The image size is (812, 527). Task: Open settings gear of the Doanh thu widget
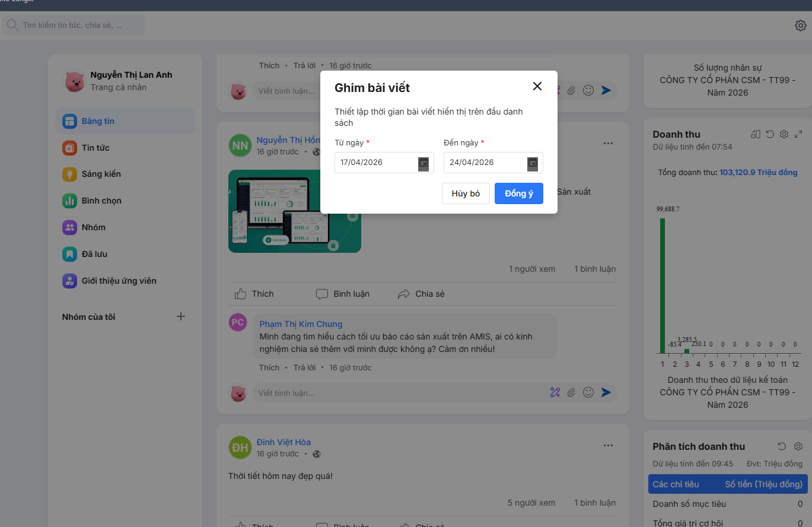pos(784,134)
